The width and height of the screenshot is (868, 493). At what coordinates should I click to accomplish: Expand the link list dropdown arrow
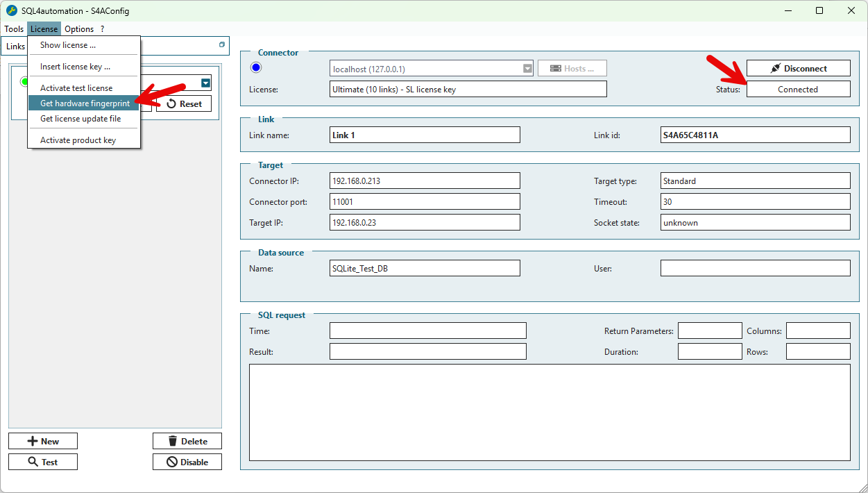click(205, 83)
